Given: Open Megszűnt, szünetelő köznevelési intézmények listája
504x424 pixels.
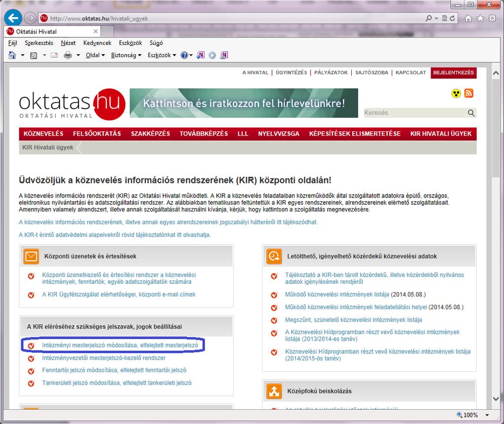Looking at the screenshot, I should pos(353,320).
